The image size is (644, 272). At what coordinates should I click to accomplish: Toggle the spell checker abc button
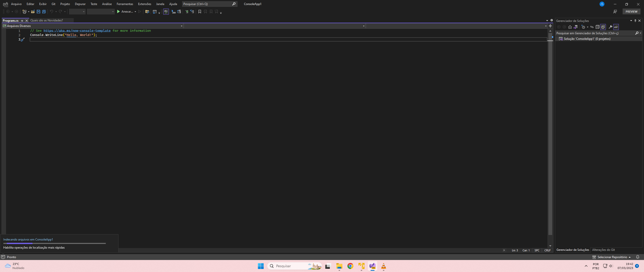pyautogui.click(x=166, y=12)
